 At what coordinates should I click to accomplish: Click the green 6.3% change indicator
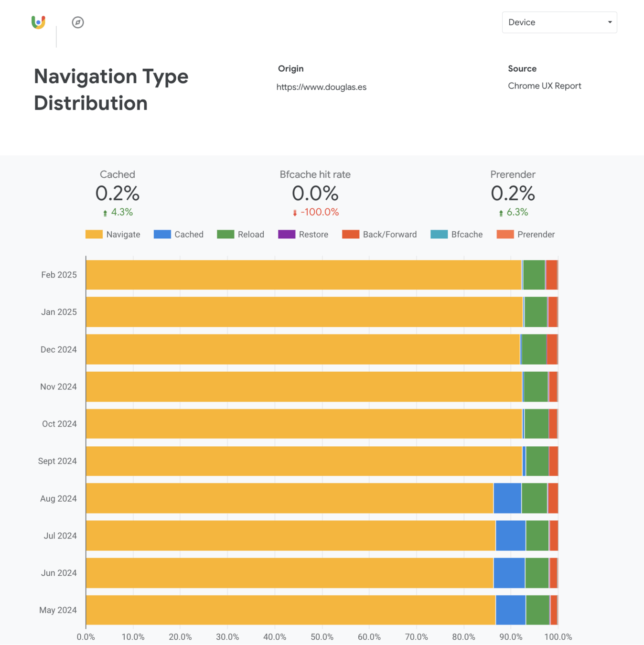point(513,212)
